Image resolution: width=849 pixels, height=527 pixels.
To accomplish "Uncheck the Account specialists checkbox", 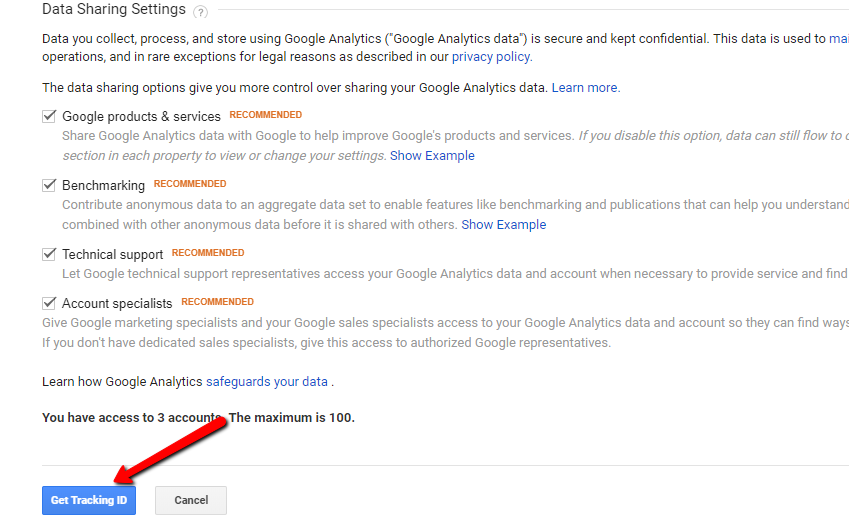I will (x=49, y=302).
